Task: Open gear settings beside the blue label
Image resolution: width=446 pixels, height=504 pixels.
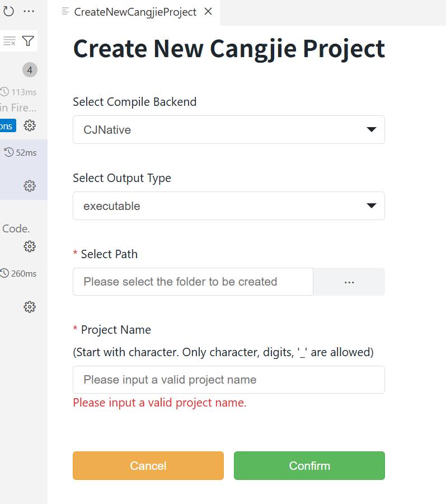Action: tap(30, 125)
